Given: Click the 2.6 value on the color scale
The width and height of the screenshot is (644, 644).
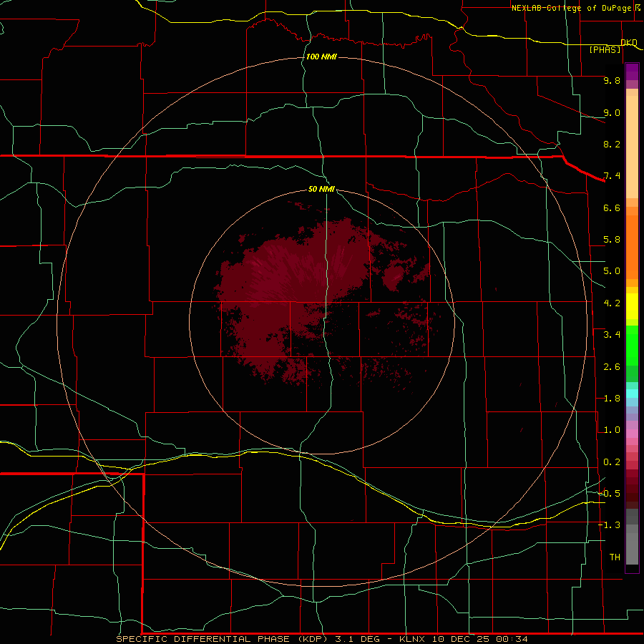Looking at the screenshot, I should point(612,367).
